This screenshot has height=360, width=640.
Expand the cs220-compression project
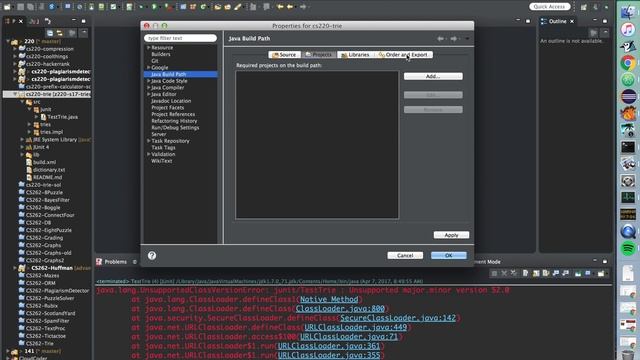tap(15, 49)
